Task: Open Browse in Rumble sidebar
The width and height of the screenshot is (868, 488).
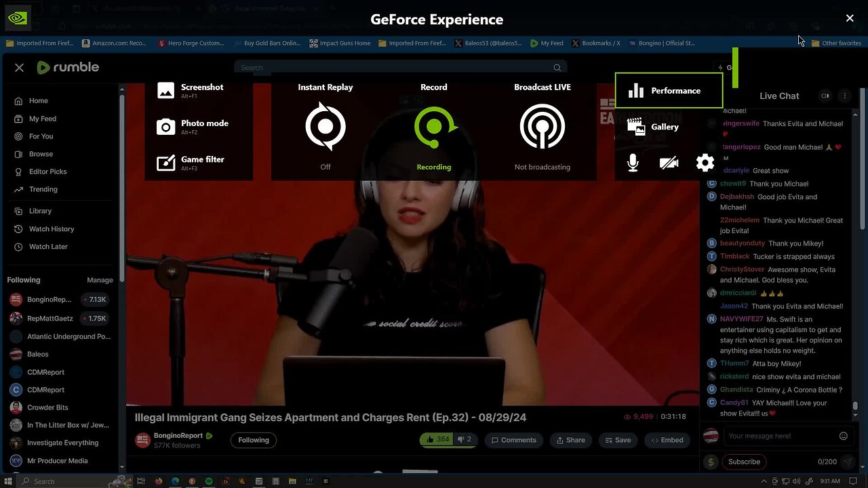Action: point(33,154)
